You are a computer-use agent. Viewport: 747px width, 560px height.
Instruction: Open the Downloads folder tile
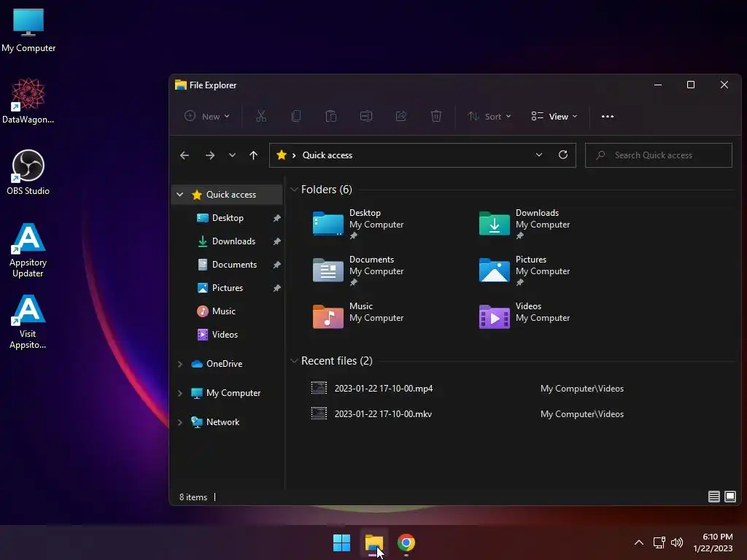click(525, 224)
